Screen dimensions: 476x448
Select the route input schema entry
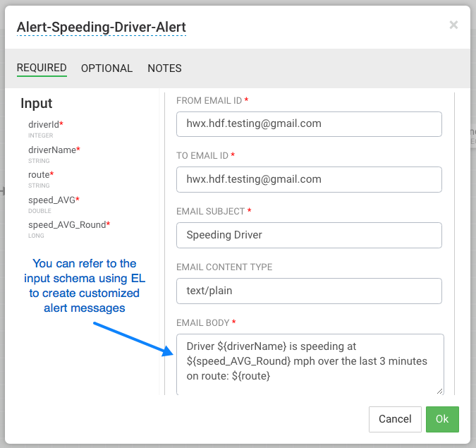click(41, 175)
